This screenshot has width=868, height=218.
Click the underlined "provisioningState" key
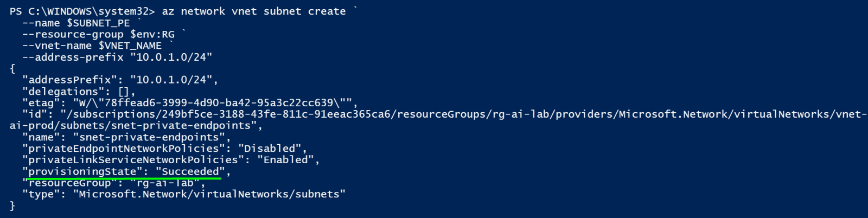82,171
